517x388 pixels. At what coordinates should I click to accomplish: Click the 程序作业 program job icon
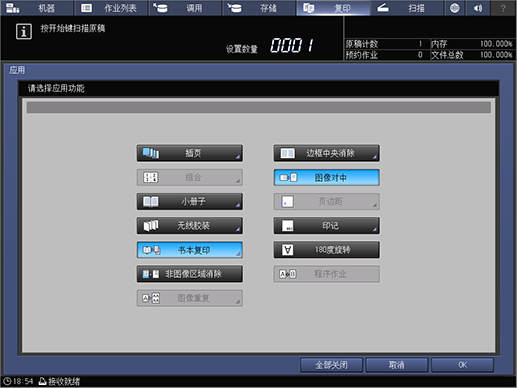point(288,274)
